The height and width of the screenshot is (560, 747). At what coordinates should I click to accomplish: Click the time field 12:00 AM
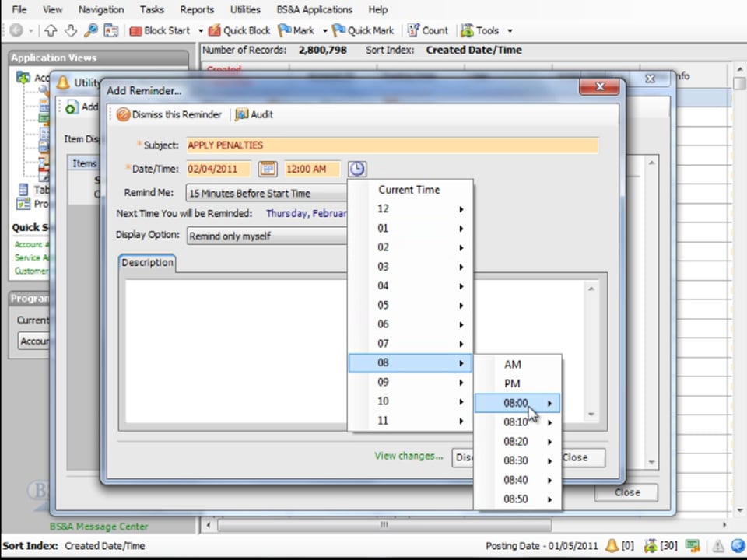(312, 169)
